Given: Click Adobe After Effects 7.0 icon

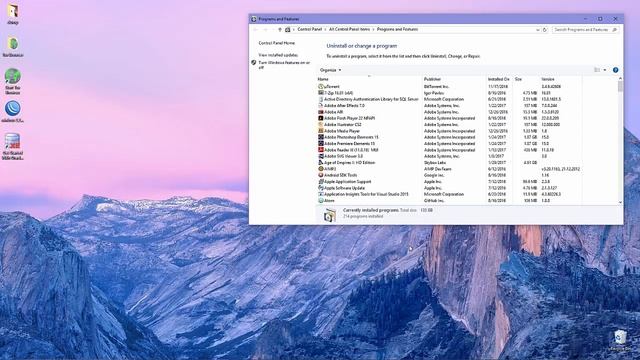Looking at the screenshot, I should 321,106.
